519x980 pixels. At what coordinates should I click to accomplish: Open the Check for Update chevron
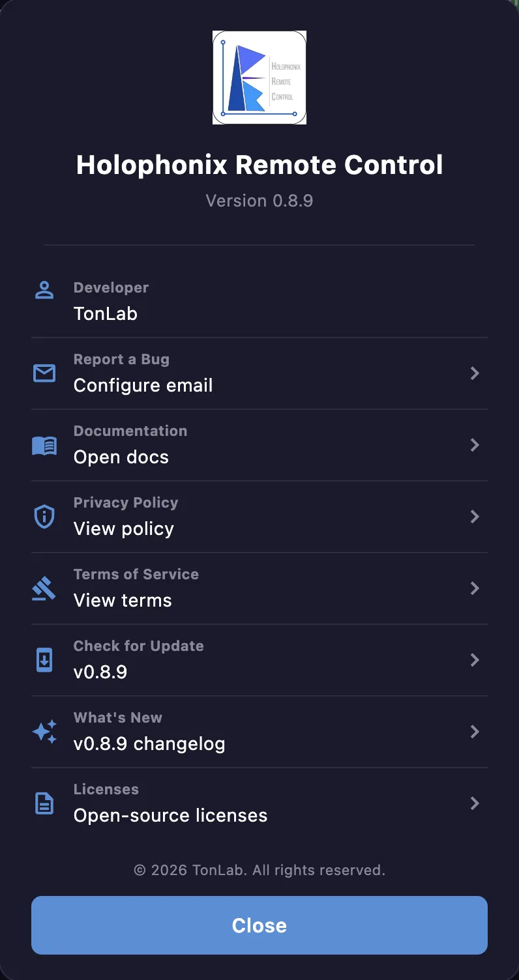(475, 660)
